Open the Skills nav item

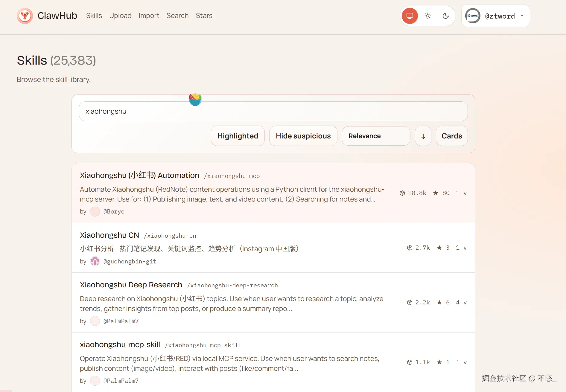point(94,16)
